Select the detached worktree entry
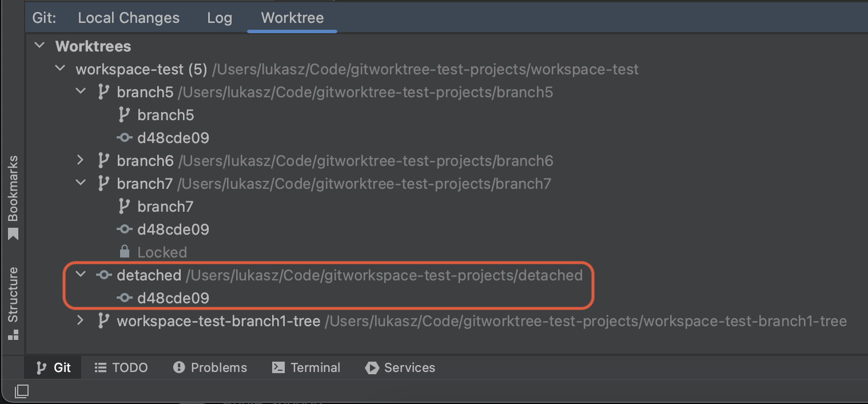868x404 pixels. coord(149,275)
